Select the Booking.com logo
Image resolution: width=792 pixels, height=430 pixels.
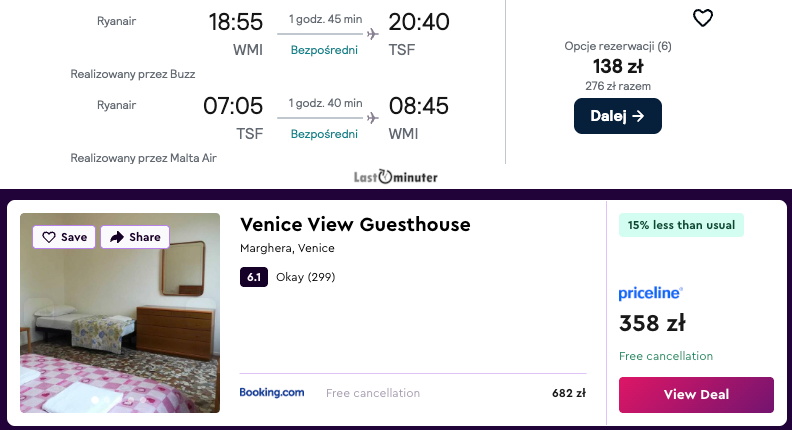coord(272,393)
